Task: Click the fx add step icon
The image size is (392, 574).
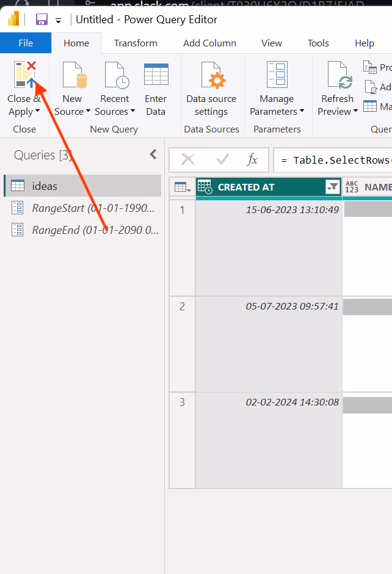Action: click(x=253, y=159)
